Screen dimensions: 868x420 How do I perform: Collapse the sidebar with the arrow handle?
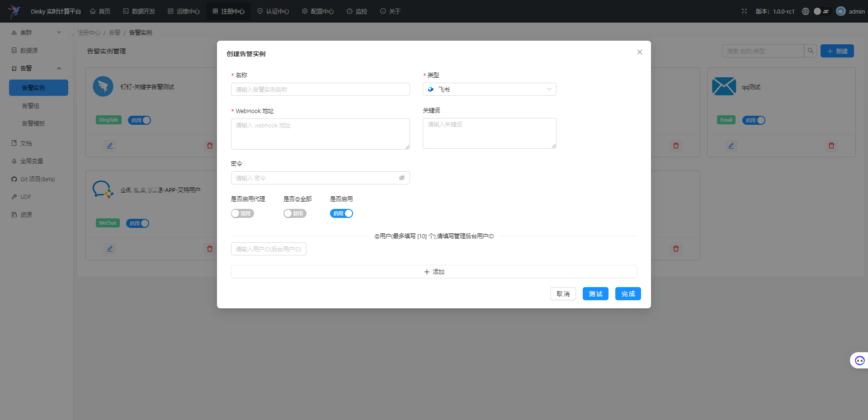pyautogui.click(x=73, y=35)
